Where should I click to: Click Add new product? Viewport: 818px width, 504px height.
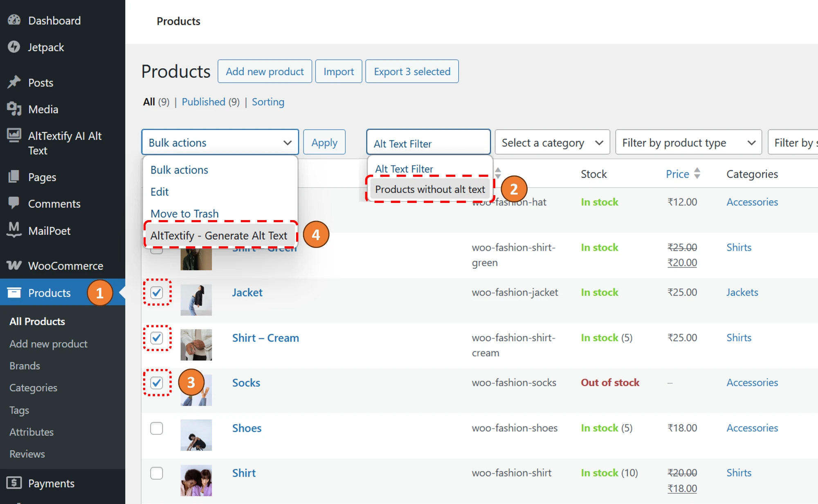click(265, 71)
